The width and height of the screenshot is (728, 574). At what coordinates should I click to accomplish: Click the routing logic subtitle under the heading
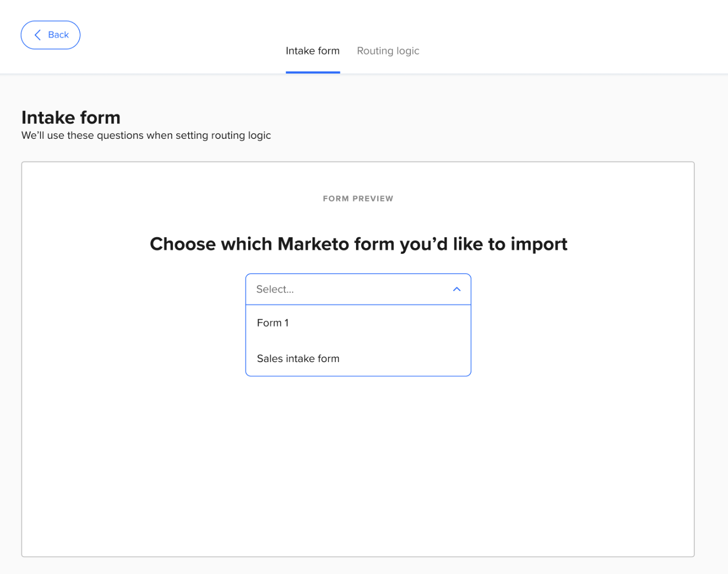click(x=146, y=135)
